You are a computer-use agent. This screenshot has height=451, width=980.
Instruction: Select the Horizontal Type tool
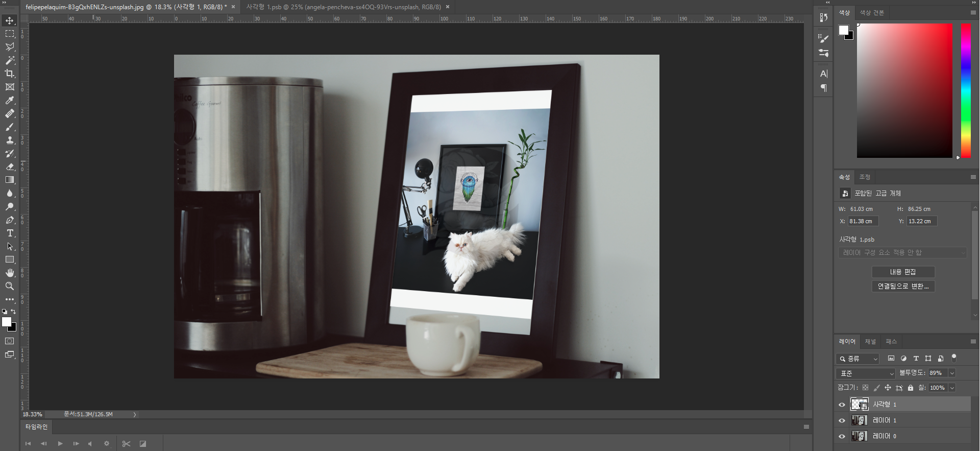pos(10,233)
